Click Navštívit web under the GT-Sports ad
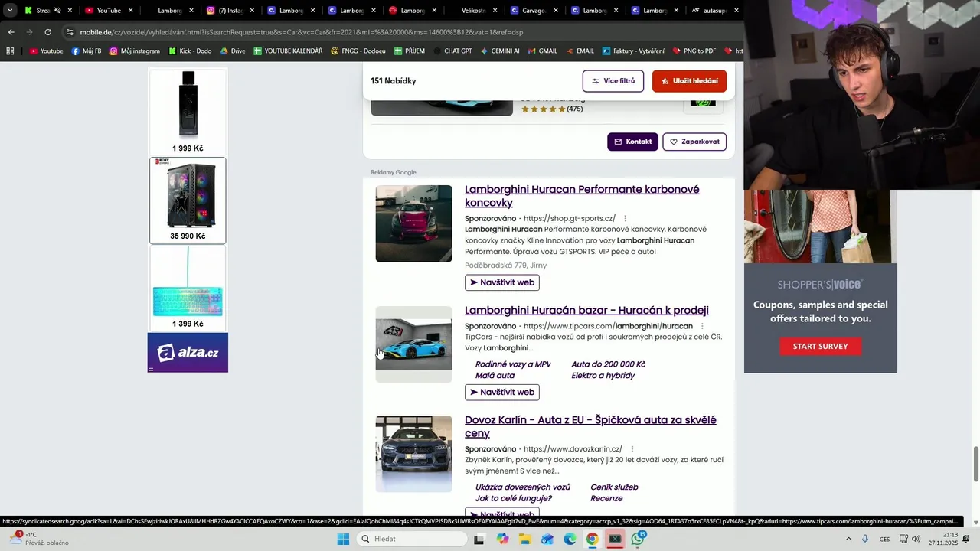This screenshot has width=980, height=551. point(502,282)
